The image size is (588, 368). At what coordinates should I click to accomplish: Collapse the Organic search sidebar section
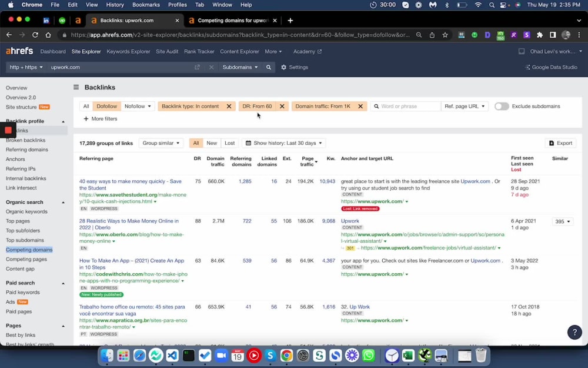pyautogui.click(x=63, y=203)
